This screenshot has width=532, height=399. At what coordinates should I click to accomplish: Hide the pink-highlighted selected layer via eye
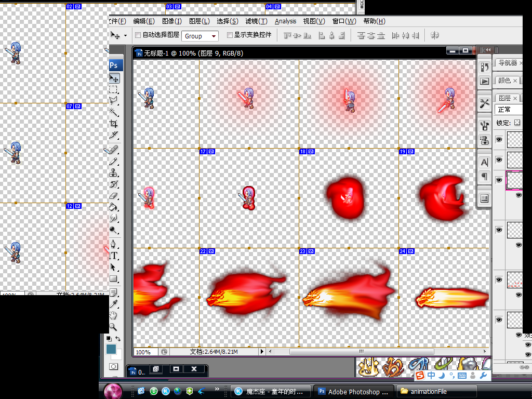pyautogui.click(x=499, y=180)
